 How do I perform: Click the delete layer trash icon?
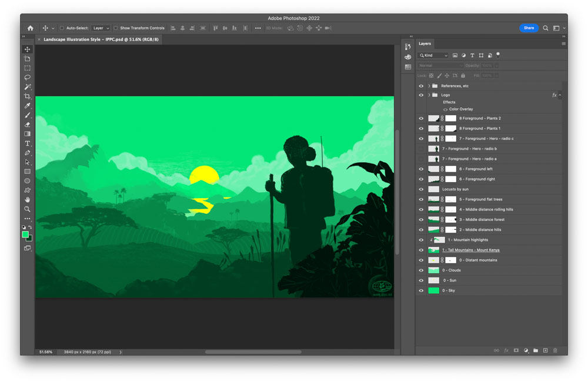(x=555, y=350)
